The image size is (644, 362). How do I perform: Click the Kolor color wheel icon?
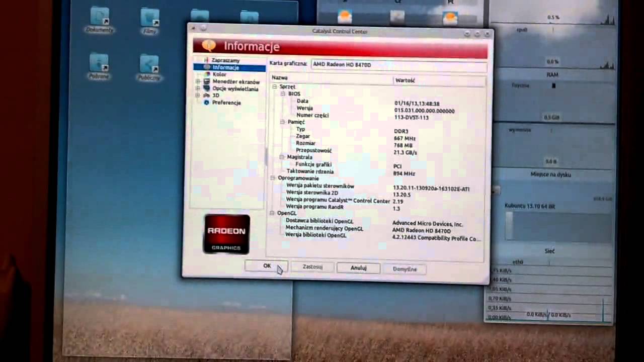(206, 74)
